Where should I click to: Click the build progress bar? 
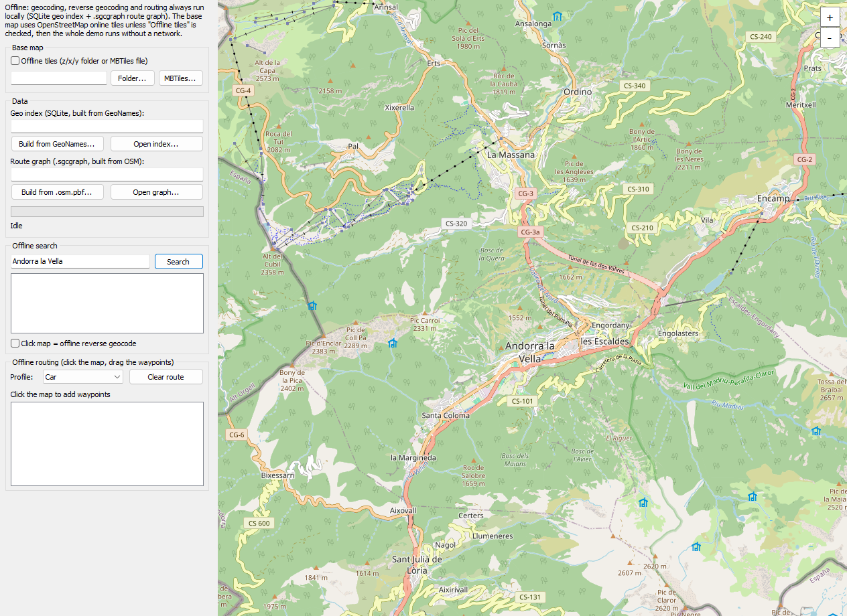pos(107,212)
